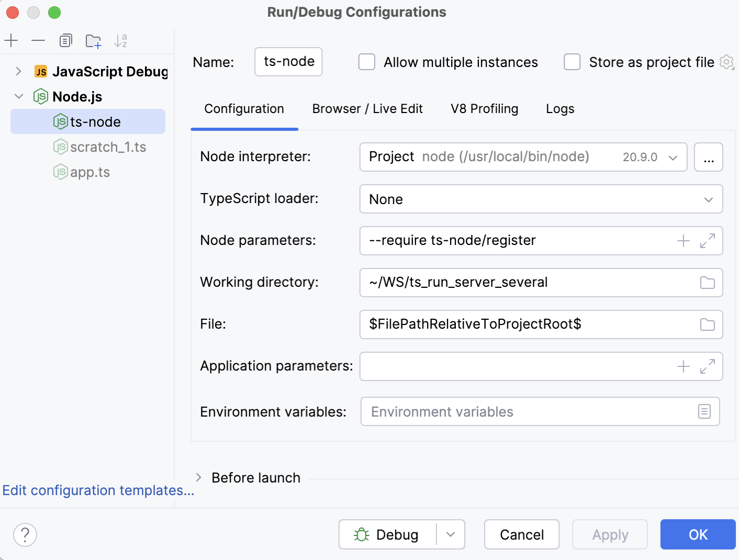The image size is (739, 560).
Task: Apply the configuration changes
Action: tap(610, 534)
